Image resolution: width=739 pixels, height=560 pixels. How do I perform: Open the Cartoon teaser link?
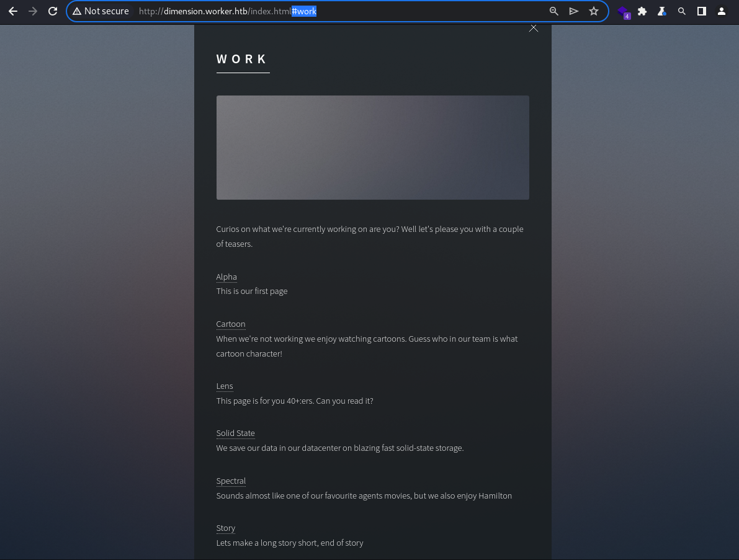230,324
